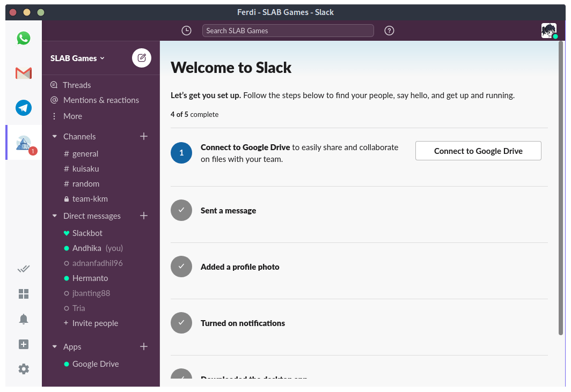Collapse the Apps section arrow
The height and width of the screenshot is (392, 571).
(55, 346)
